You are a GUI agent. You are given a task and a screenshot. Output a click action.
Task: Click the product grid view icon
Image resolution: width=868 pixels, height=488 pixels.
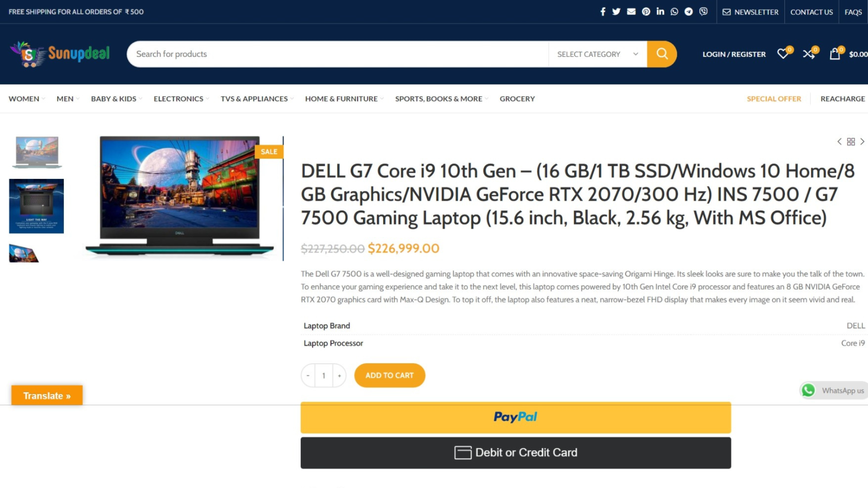[x=851, y=142]
